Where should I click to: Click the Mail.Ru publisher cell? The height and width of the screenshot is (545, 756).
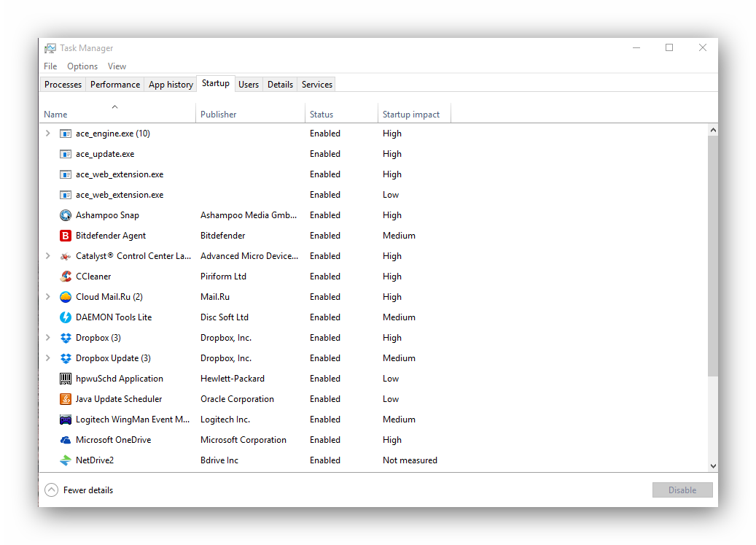point(215,297)
